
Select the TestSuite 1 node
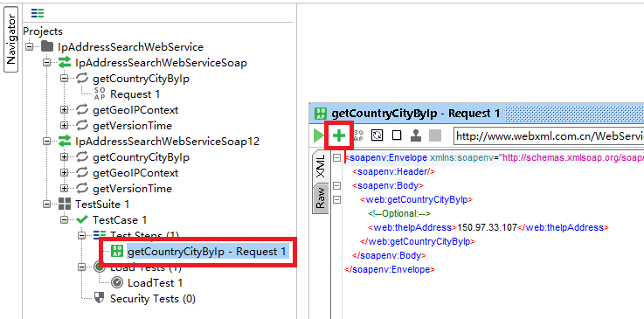(x=103, y=204)
